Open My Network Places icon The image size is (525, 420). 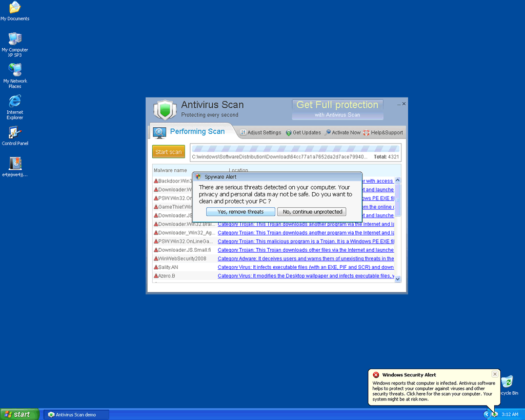[x=15, y=70]
